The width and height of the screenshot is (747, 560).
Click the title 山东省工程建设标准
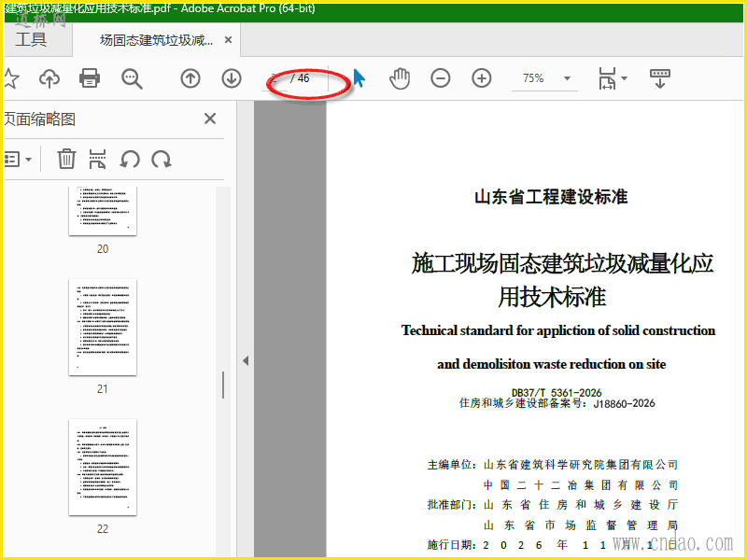coord(551,197)
